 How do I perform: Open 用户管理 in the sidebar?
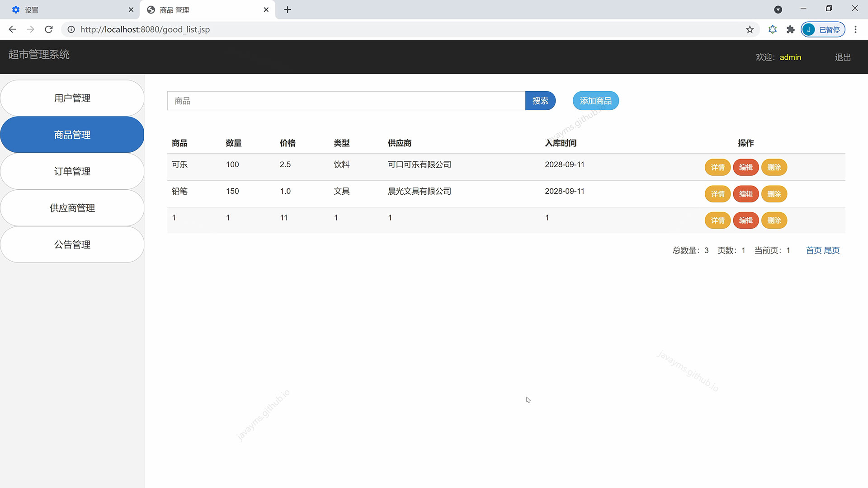72,98
